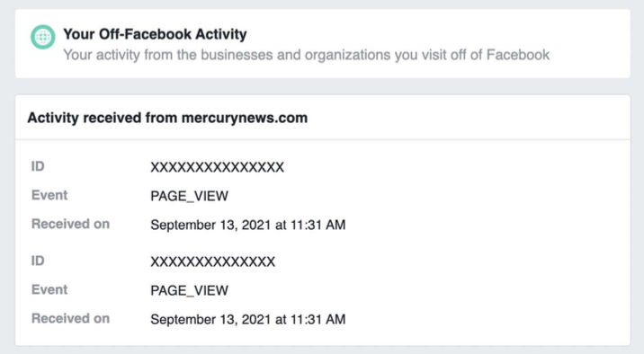
Task: Click the first masked ID value
Action: point(218,167)
